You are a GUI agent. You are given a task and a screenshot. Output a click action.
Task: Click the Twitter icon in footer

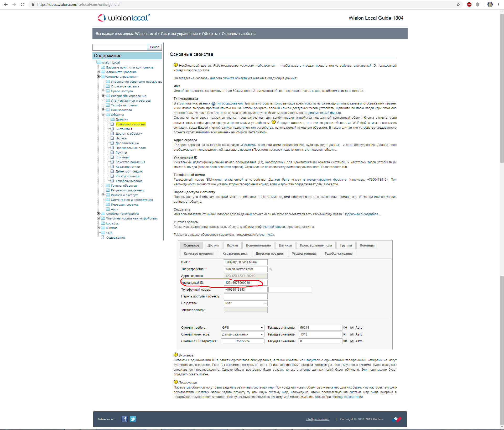click(x=133, y=419)
